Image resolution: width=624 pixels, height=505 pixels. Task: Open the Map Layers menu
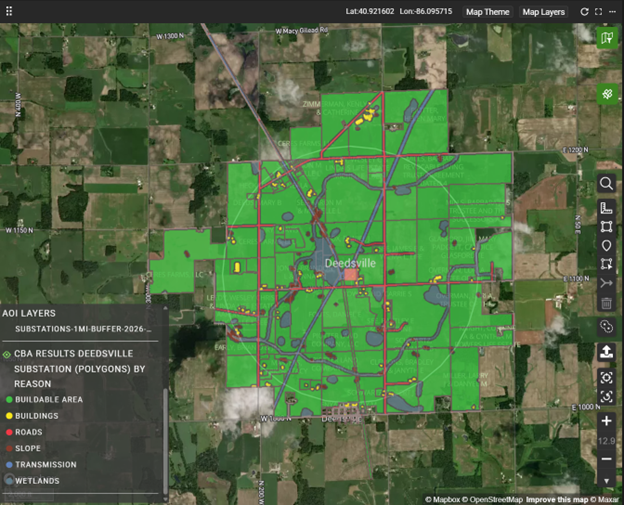pyautogui.click(x=543, y=12)
